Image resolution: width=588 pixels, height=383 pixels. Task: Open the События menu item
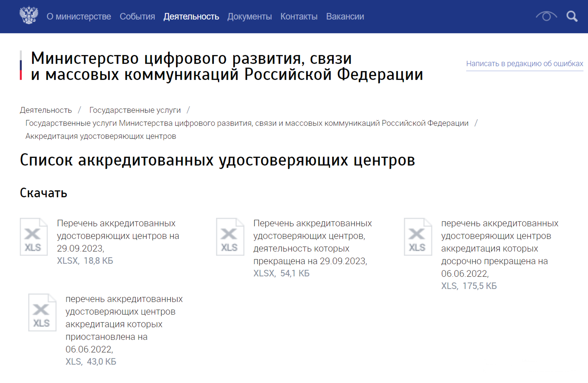(x=137, y=17)
